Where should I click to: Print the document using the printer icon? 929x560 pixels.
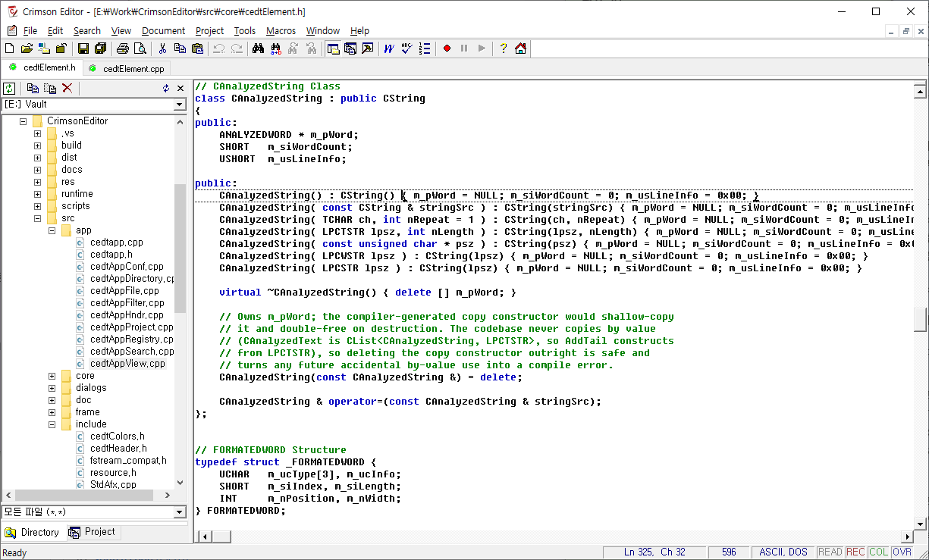[123, 48]
